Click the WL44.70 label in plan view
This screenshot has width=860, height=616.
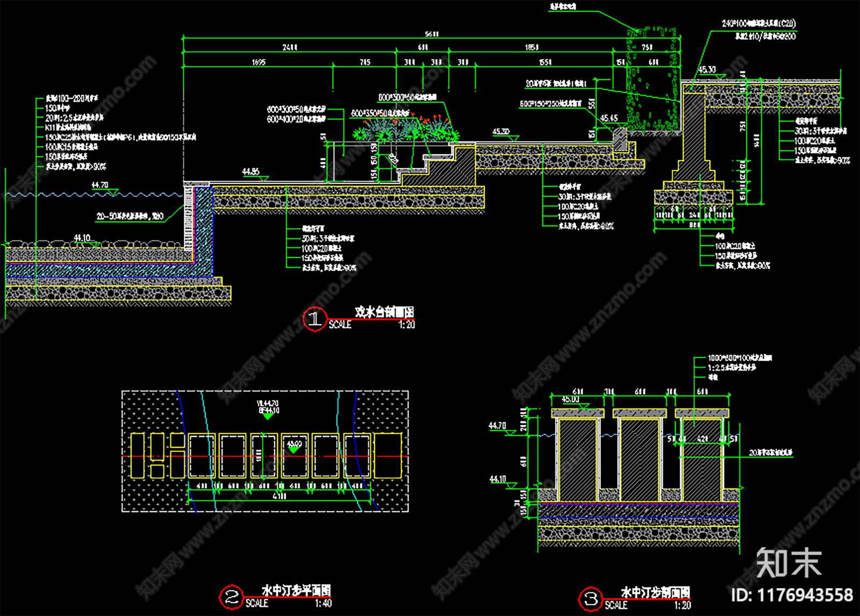pos(267,403)
